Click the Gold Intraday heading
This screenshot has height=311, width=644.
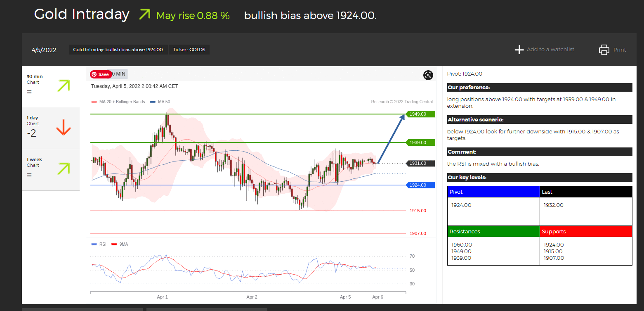[82, 14]
